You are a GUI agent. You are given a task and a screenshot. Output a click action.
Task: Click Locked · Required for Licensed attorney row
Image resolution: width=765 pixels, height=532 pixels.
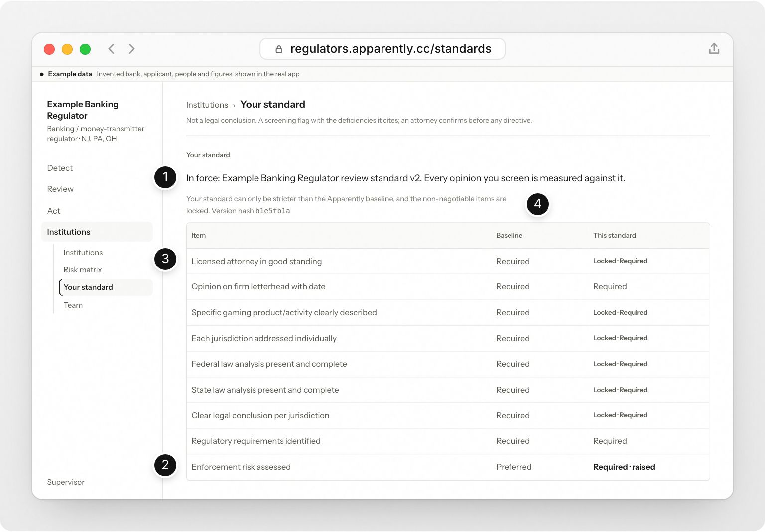click(x=621, y=261)
